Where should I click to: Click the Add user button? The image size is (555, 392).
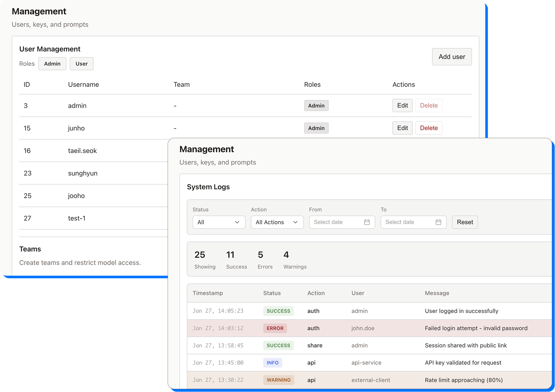(452, 57)
